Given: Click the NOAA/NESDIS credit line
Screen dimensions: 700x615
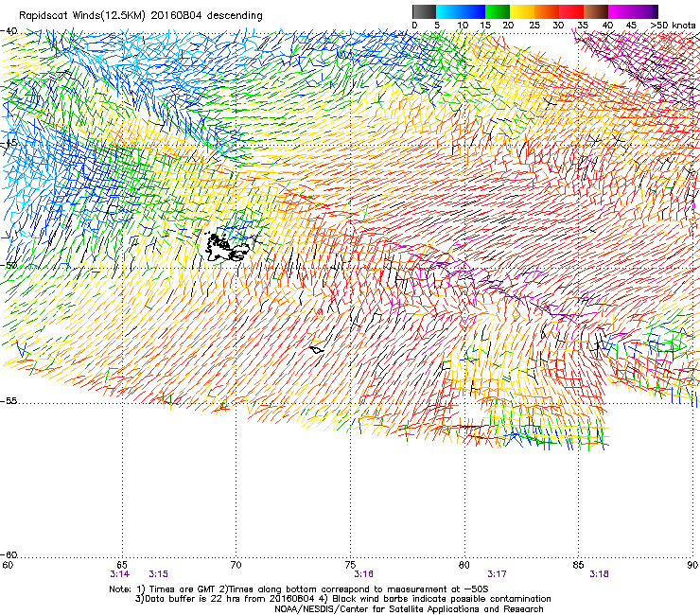Looking at the screenshot, I should [x=409, y=609].
